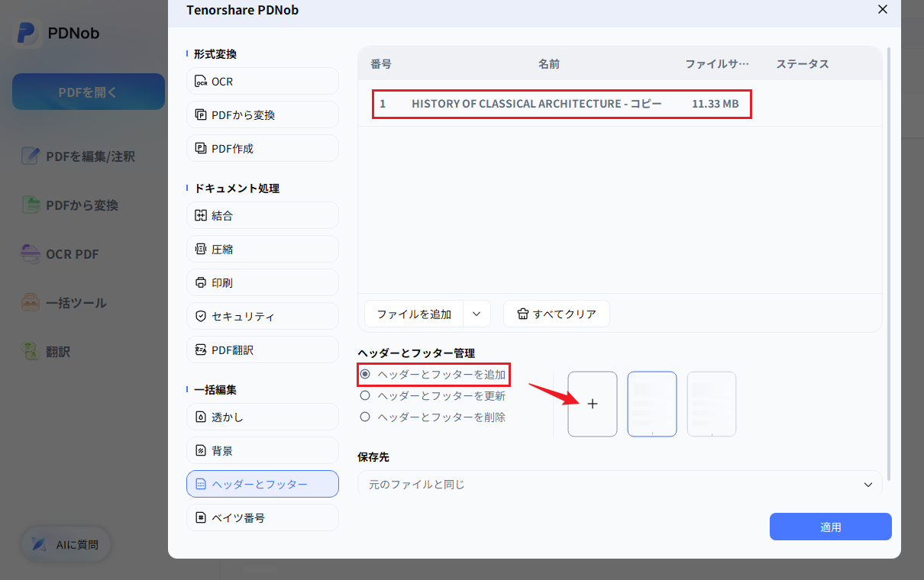Click the すべてクリア button
Viewport: 924px width, 580px height.
pos(557,314)
